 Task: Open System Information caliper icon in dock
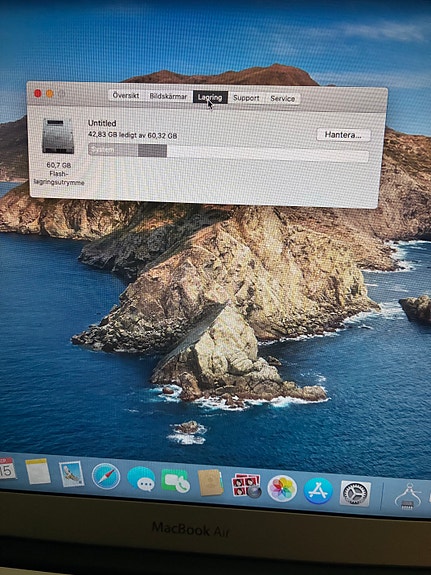click(408, 497)
